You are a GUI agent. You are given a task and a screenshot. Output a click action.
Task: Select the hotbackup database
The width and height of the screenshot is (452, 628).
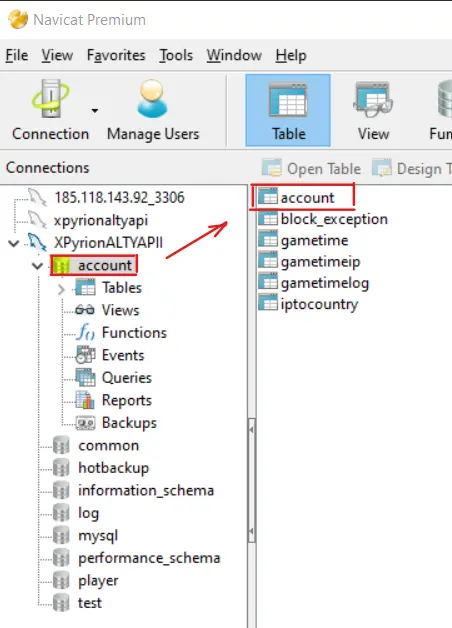114,468
